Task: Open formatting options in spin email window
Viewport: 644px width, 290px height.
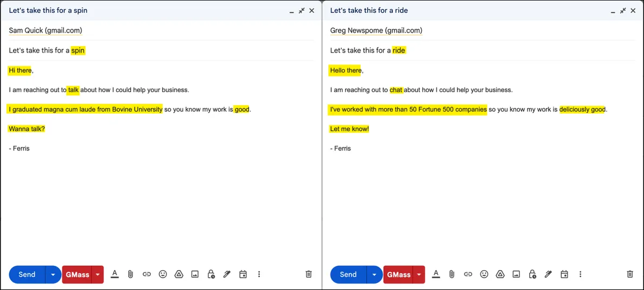Action: click(x=114, y=274)
